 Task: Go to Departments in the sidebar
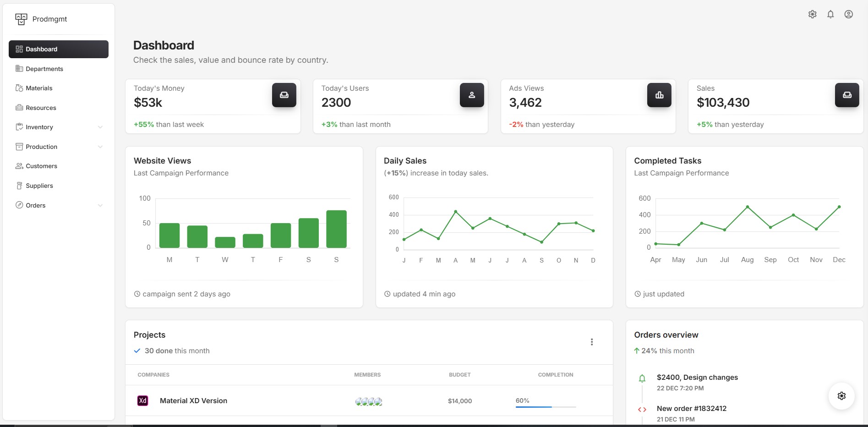pos(44,69)
